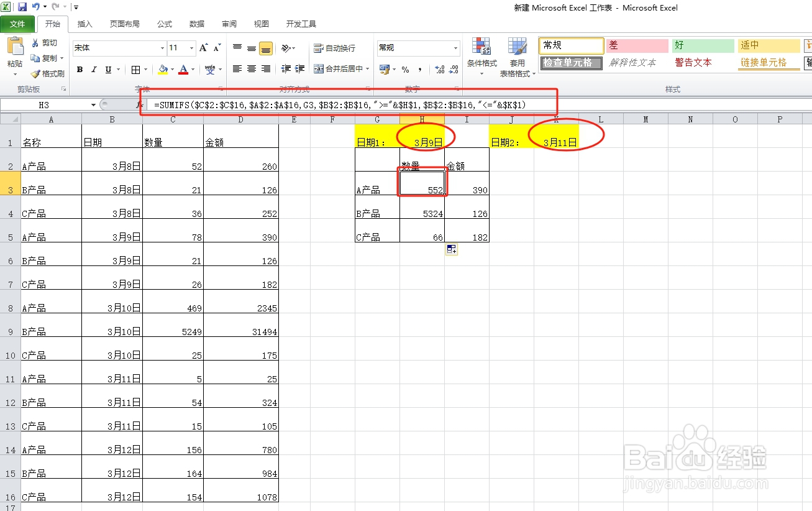Decrease decimal places

pos(455,70)
